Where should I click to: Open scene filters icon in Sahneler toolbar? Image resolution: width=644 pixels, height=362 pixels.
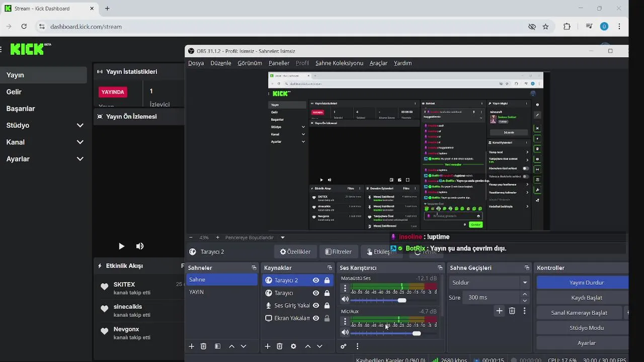tap(217, 346)
